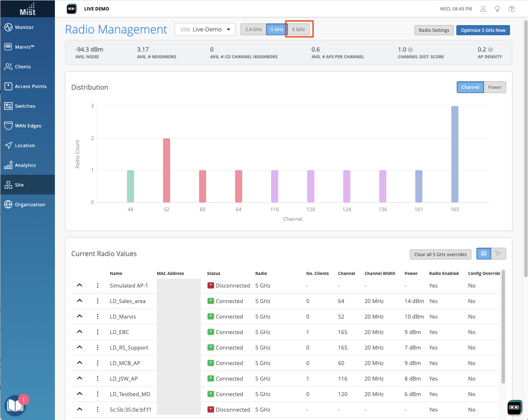
Task: Switch to the 2.4 GHz band
Action: click(x=253, y=29)
